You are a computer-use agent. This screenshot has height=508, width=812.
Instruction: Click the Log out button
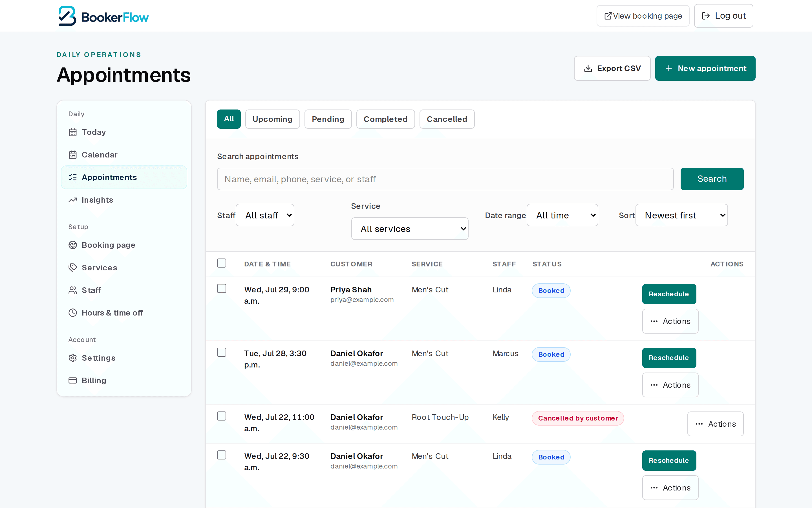[x=723, y=16]
